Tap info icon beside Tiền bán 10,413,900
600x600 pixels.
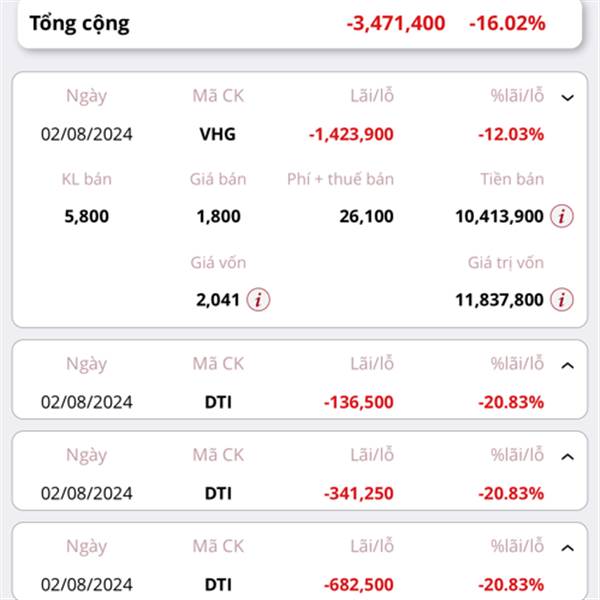[x=562, y=216]
